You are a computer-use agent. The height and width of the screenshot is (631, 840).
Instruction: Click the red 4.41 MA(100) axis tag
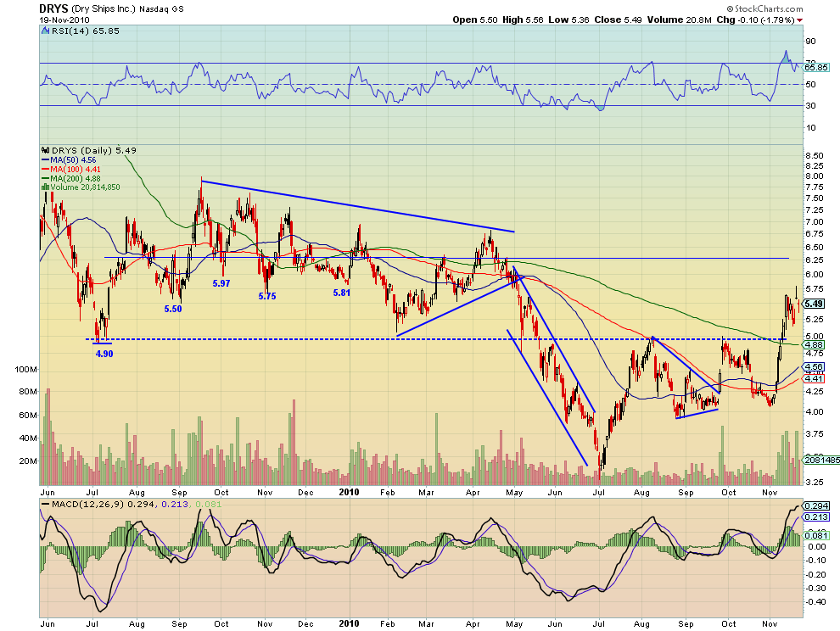click(x=814, y=379)
